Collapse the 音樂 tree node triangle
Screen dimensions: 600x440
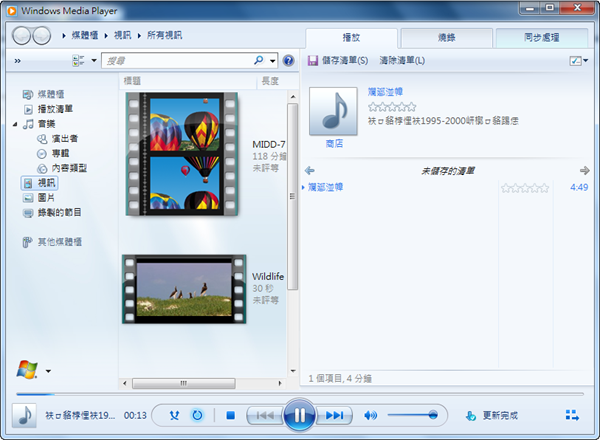point(15,124)
